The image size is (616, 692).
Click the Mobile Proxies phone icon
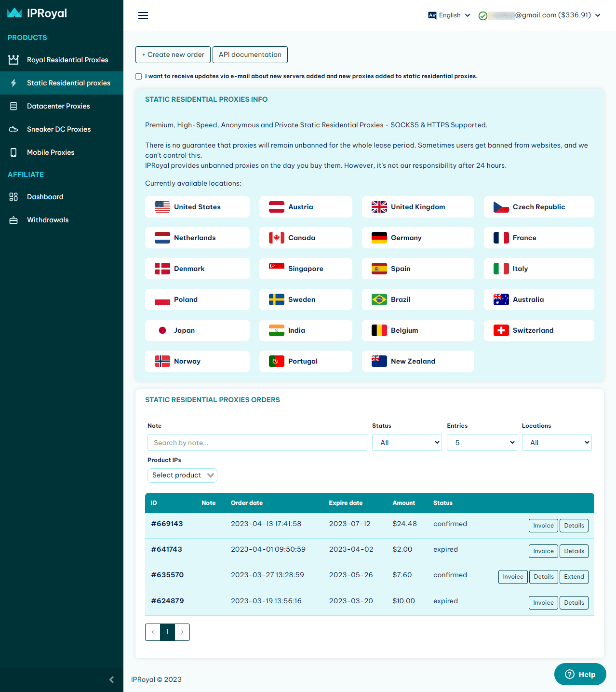click(x=13, y=152)
